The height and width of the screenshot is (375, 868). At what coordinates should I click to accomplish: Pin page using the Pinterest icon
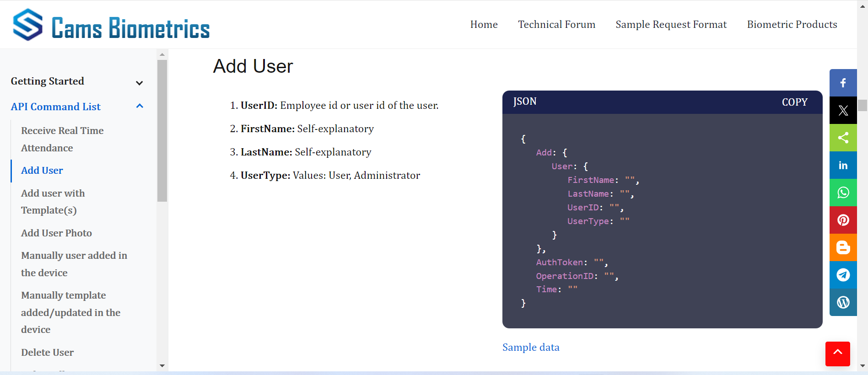pos(843,220)
